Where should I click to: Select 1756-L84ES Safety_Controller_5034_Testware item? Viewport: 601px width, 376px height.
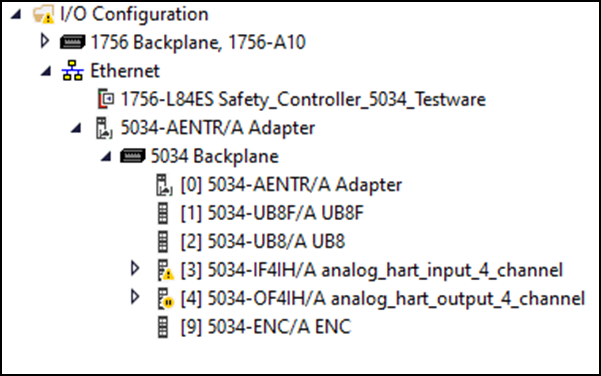pos(303,100)
